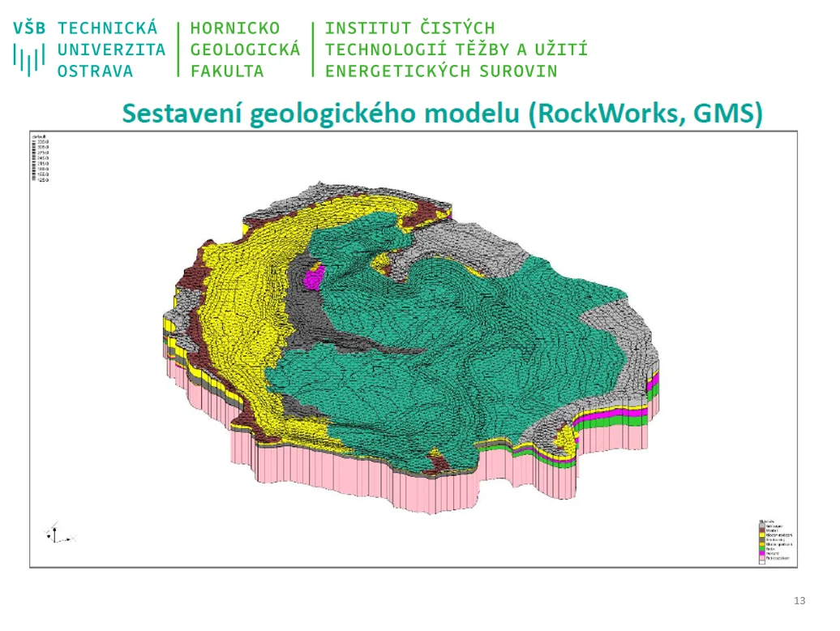Select the magenta swatch in materials legend
The height and width of the screenshot is (631, 840).
762,553
